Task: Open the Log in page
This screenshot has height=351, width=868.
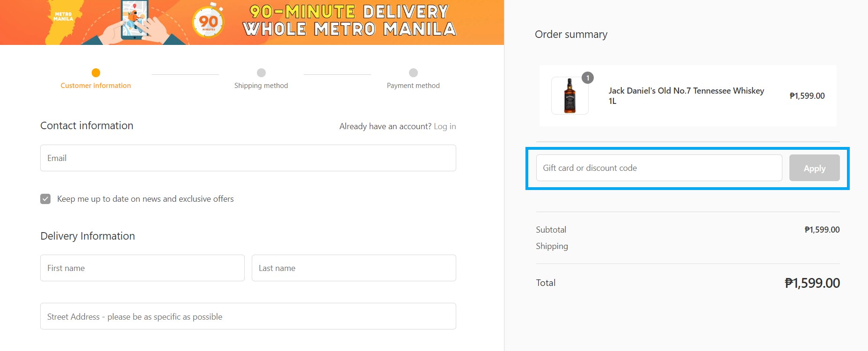Action: (445, 126)
